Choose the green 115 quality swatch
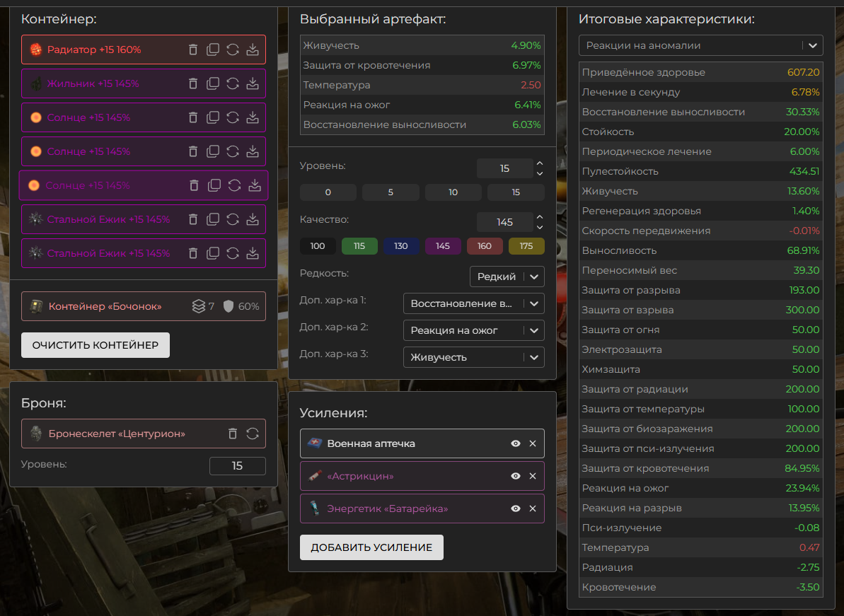Viewport: 844px width, 616px height. pyautogui.click(x=359, y=246)
